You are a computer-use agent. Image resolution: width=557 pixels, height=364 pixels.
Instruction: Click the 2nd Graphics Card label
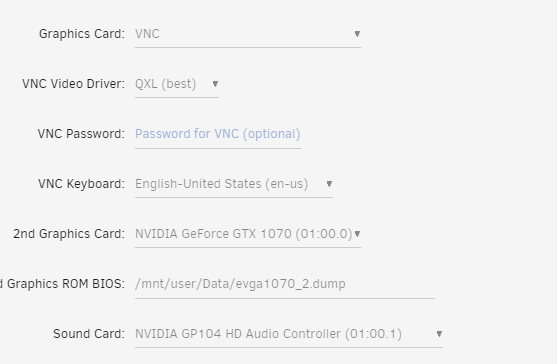(69, 234)
